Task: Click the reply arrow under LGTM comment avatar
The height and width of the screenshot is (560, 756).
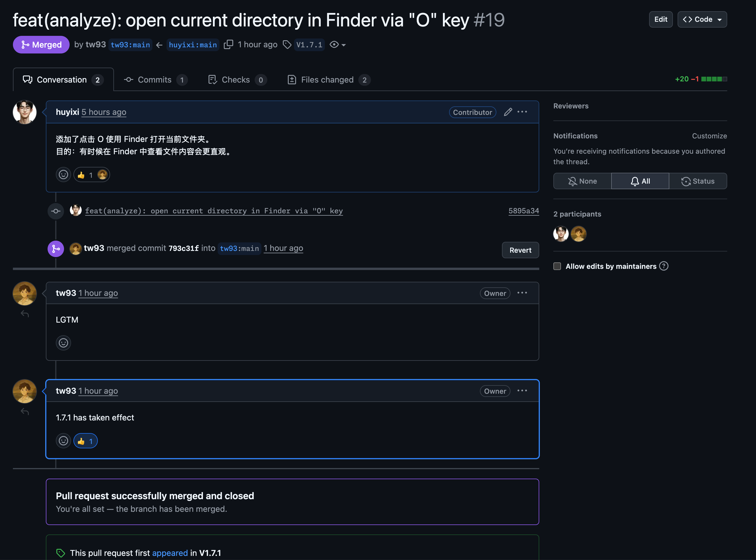Action: tap(25, 314)
